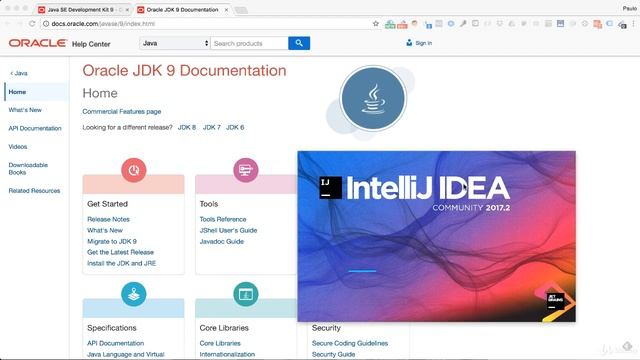640x360 pixels.
Task: Open the Internationalization link
Action: coord(227,354)
